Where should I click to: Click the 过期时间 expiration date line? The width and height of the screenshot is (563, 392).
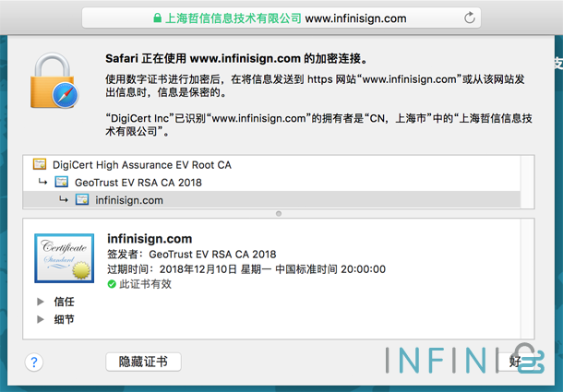246,269
